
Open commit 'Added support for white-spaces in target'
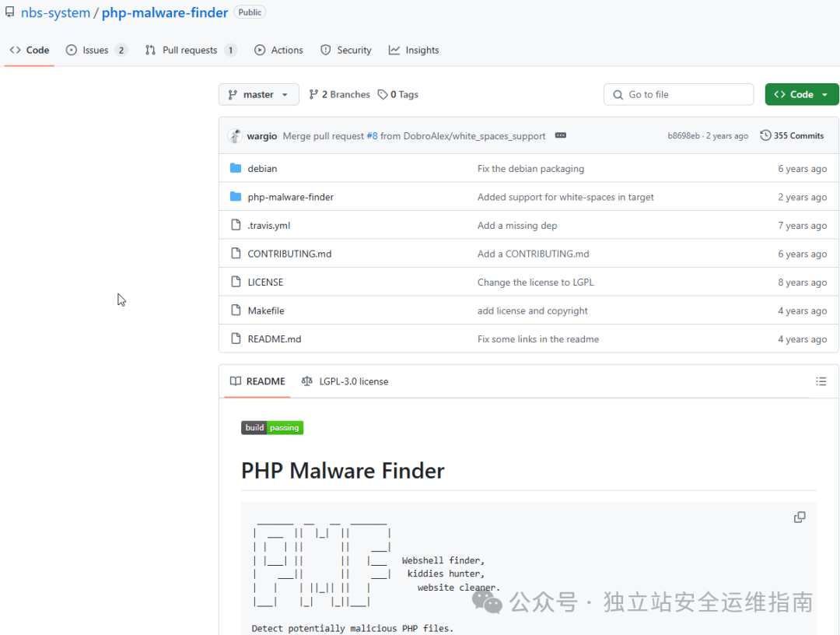click(565, 197)
